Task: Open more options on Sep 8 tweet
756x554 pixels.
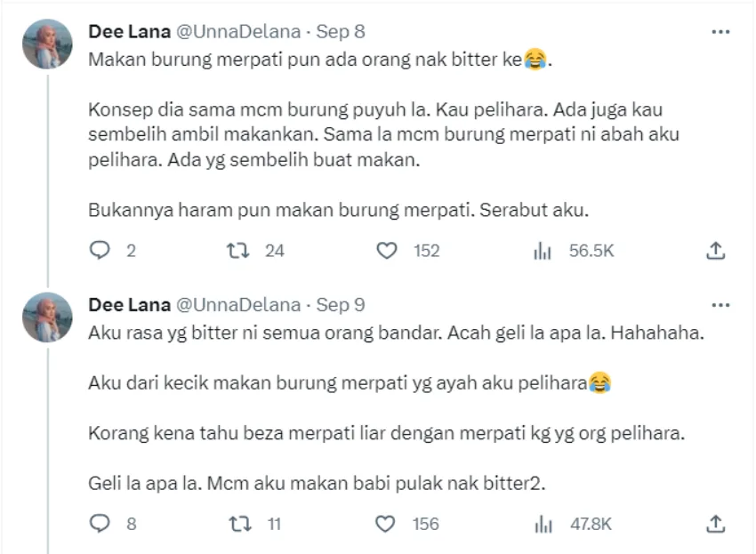Action: (720, 32)
